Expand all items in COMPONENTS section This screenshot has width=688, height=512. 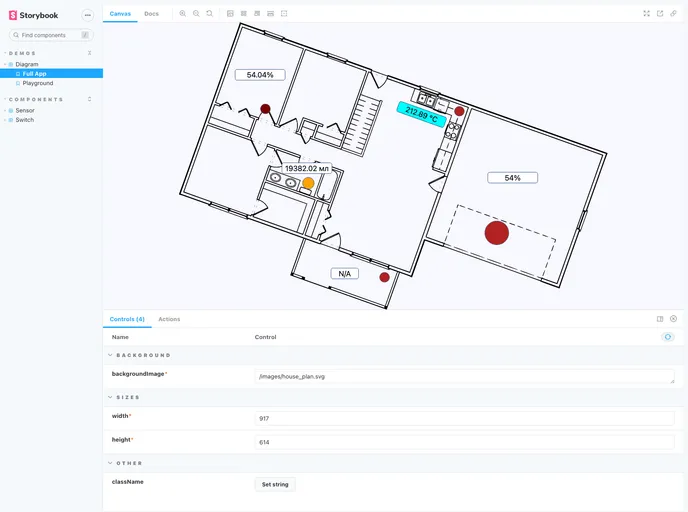(x=90, y=99)
